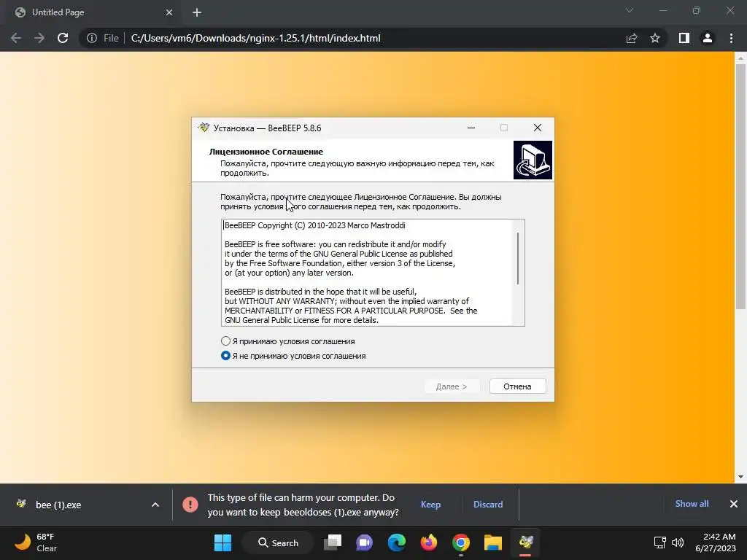Click the share page icon
The width and height of the screenshot is (747, 560).
pos(632,38)
